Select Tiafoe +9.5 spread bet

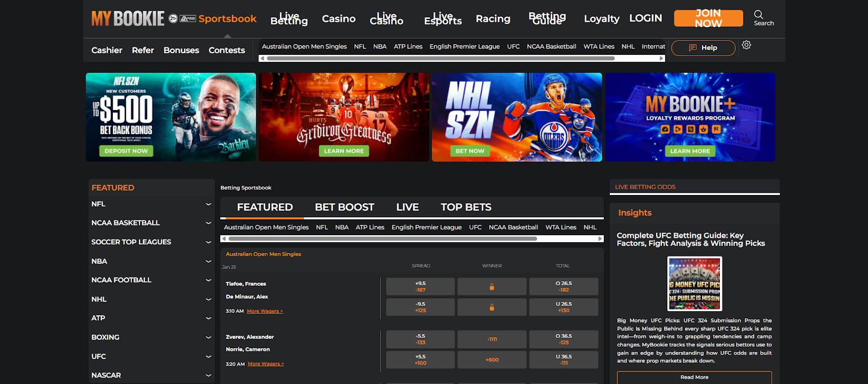[x=420, y=286]
